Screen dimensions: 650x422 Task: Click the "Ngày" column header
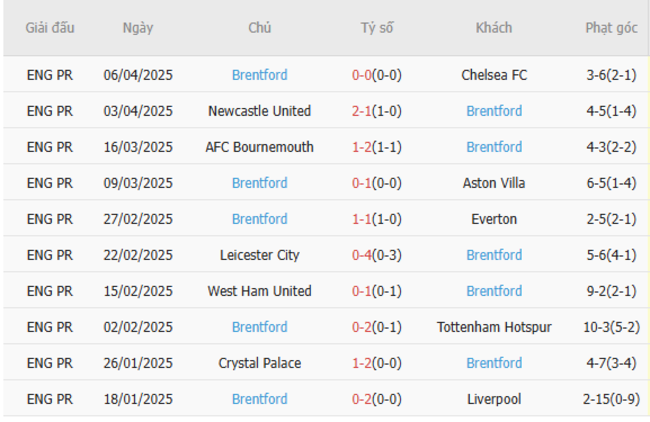138,28
